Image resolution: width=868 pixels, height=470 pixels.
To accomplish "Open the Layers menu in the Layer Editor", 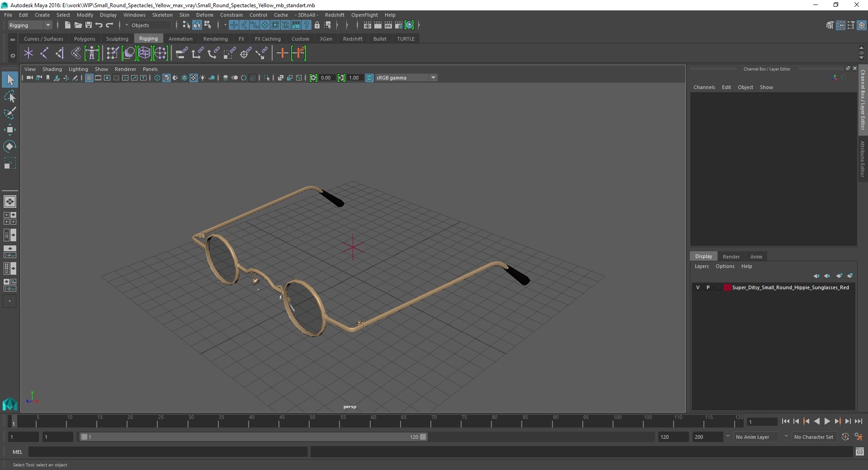I will point(702,266).
